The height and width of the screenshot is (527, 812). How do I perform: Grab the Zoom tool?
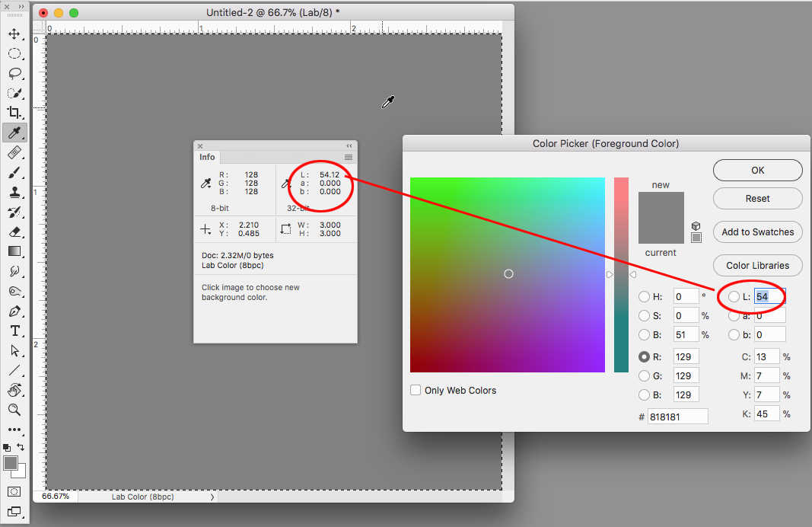(15, 410)
